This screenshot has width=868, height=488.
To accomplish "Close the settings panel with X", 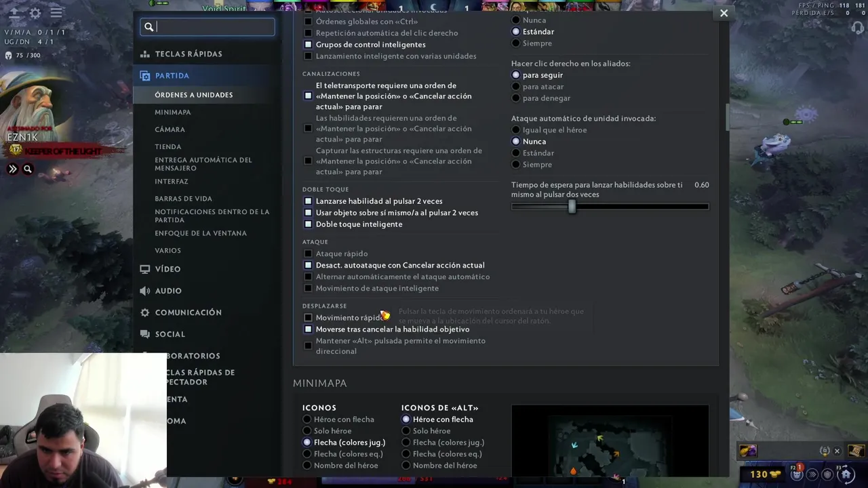I will [724, 13].
